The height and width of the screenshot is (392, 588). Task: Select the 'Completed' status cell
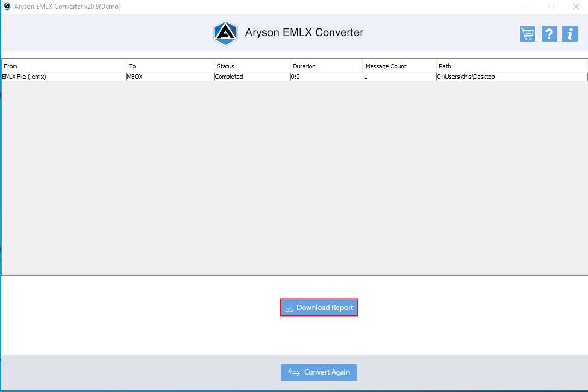click(252, 77)
